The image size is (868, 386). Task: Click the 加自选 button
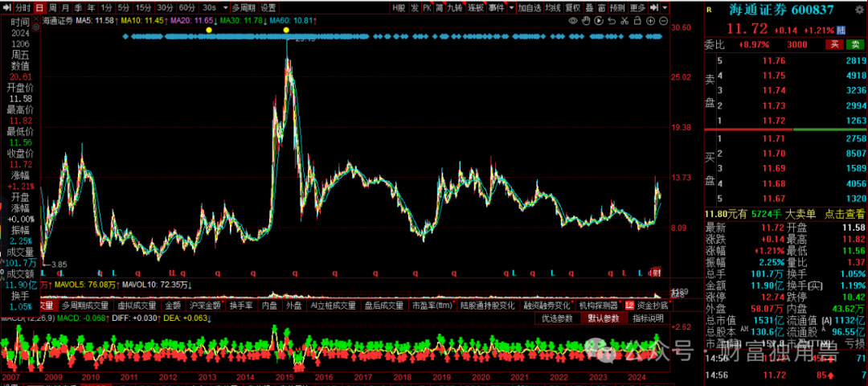click(530, 8)
